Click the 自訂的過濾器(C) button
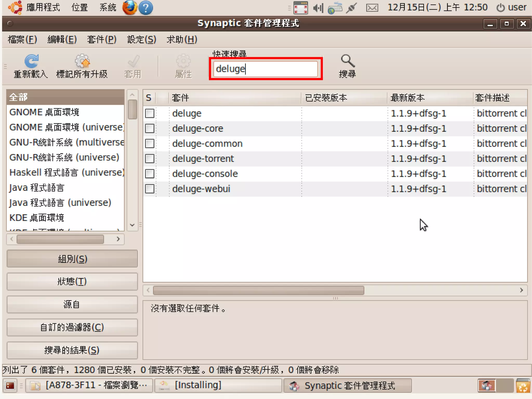 [x=72, y=327]
